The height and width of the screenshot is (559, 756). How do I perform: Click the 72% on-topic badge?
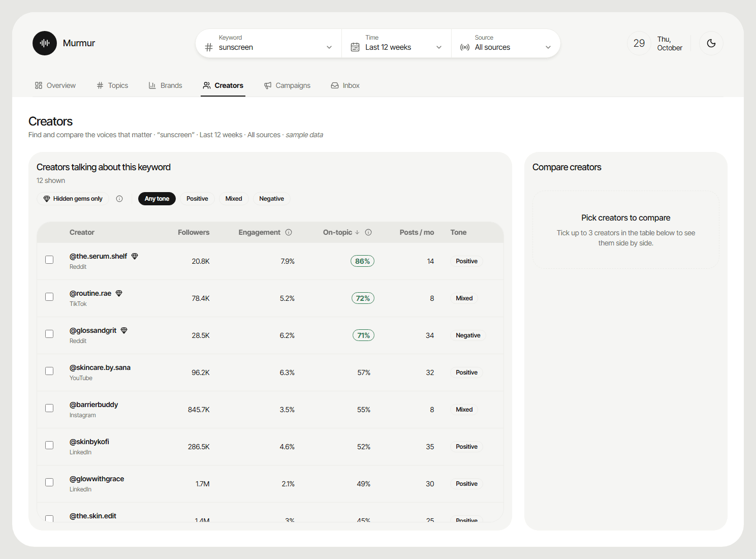[x=363, y=298]
